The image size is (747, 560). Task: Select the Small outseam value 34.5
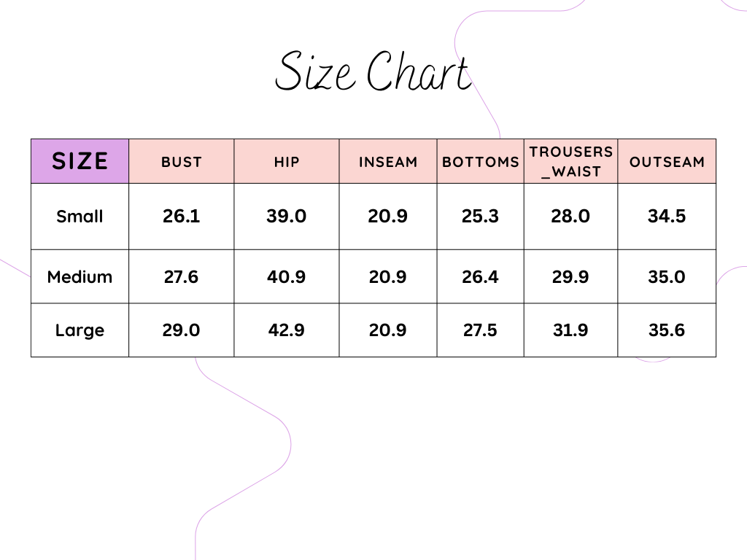pyautogui.click(x=667, y=217)
